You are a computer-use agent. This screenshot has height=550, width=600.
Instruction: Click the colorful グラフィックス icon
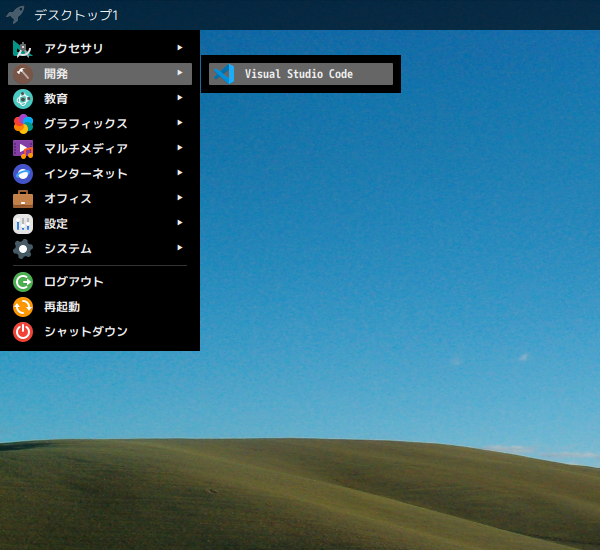(x=23, y=124)
